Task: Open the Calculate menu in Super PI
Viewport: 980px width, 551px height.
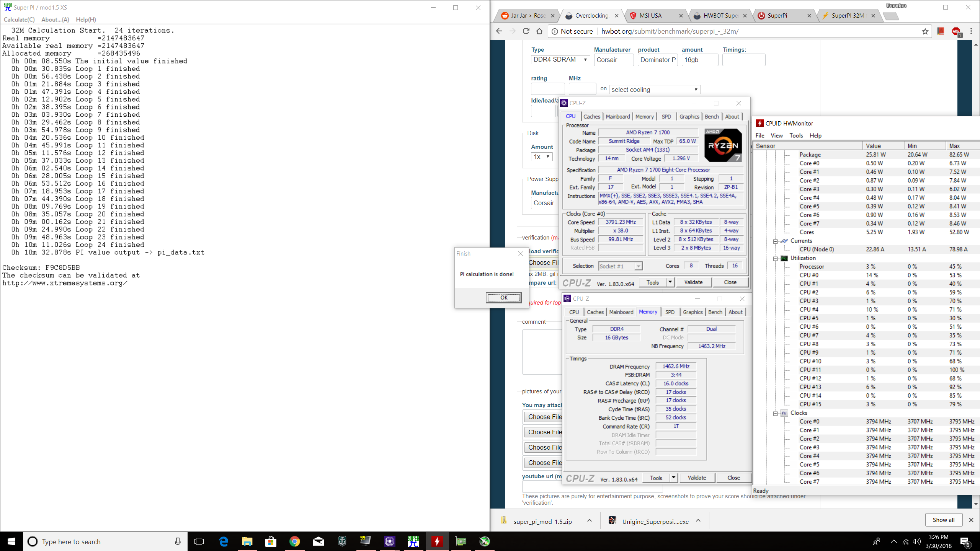Action: 19,20
